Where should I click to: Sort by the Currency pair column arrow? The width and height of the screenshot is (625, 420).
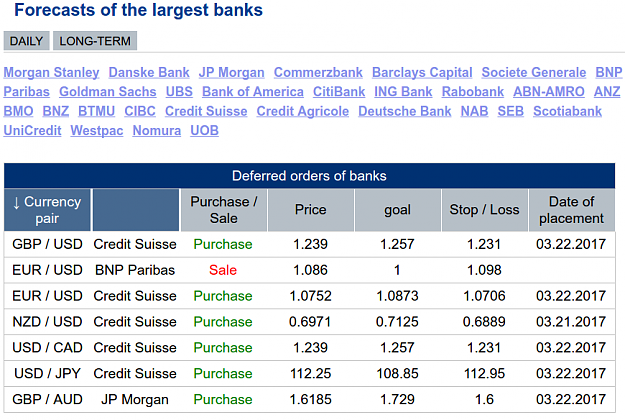coord(16,202)
